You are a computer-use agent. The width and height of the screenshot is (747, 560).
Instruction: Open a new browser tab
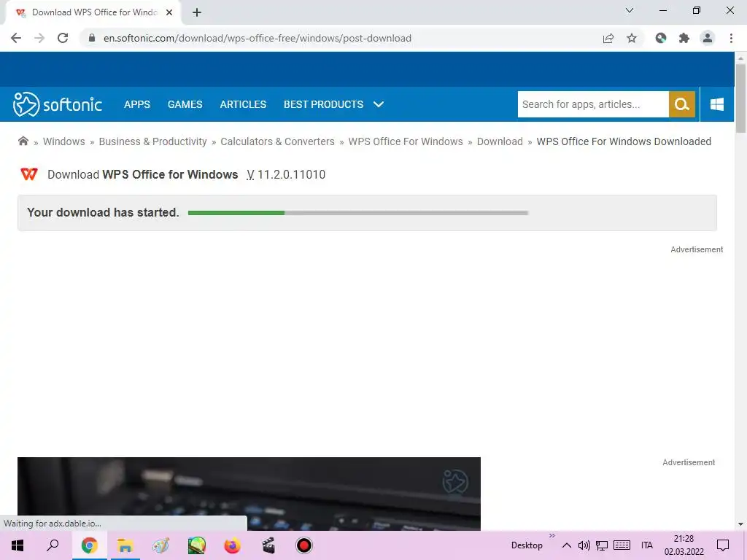[x=197, y=12]
